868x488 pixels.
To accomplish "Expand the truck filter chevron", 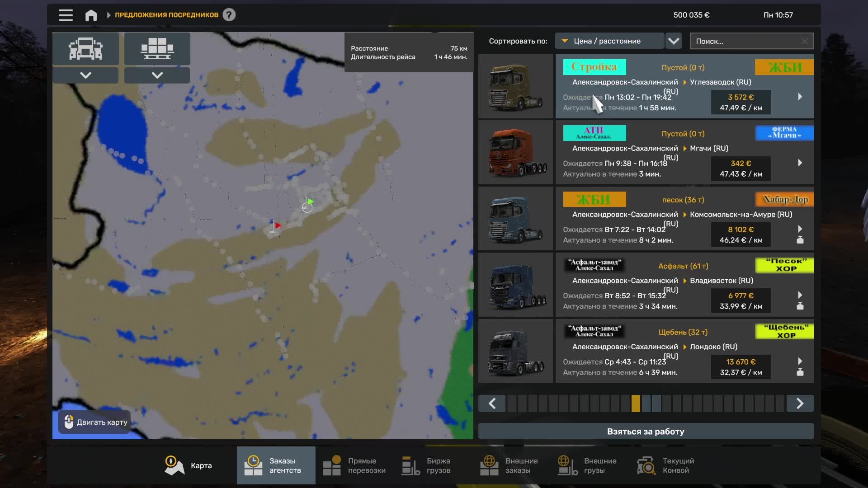I will (85, 75).
